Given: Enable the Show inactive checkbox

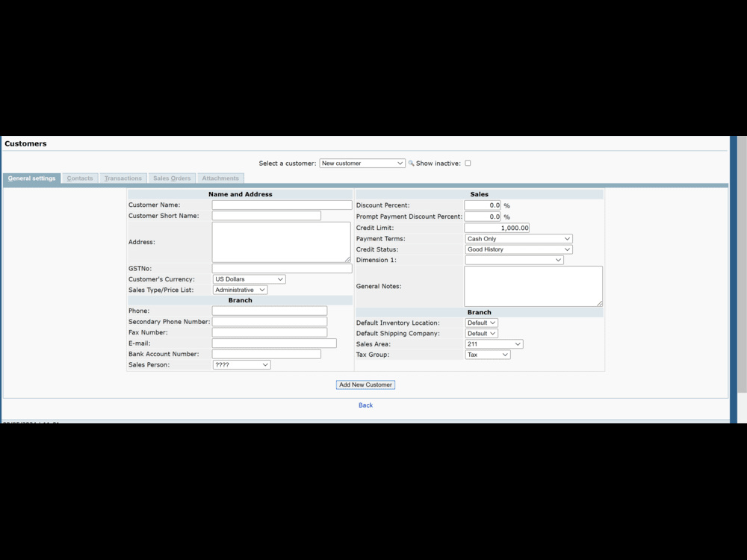Looking at the screenshot, I should click(x=467, y=163).
